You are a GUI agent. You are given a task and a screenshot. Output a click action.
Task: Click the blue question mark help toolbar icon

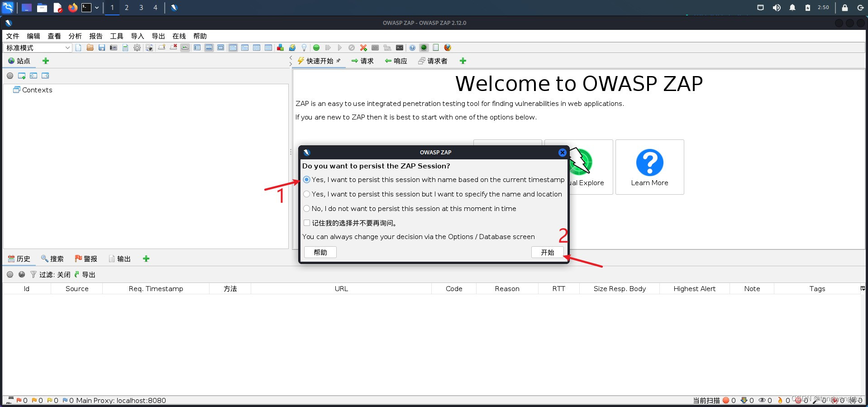(412, 48)
